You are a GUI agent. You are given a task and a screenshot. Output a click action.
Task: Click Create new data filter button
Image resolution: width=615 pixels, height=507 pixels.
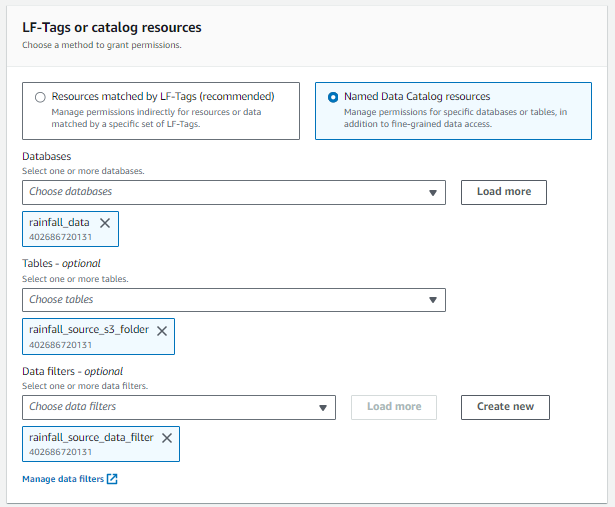(505, 407)
